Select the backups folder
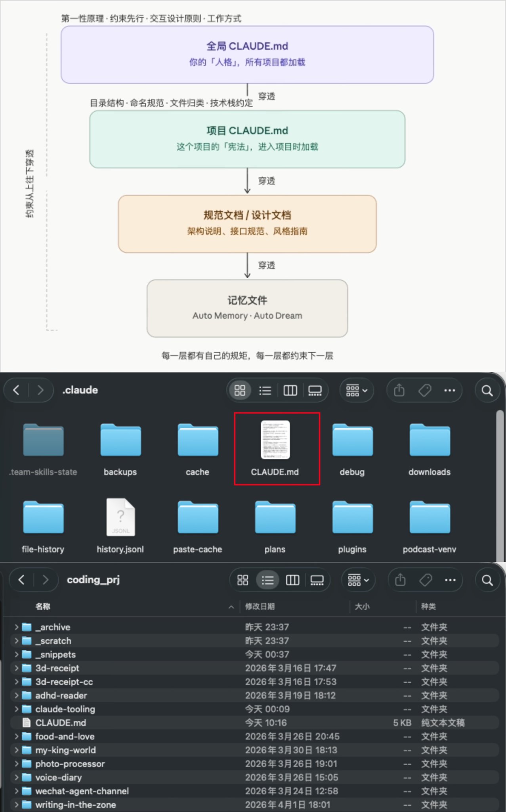The image size is (506, 812). coord(120,450)
